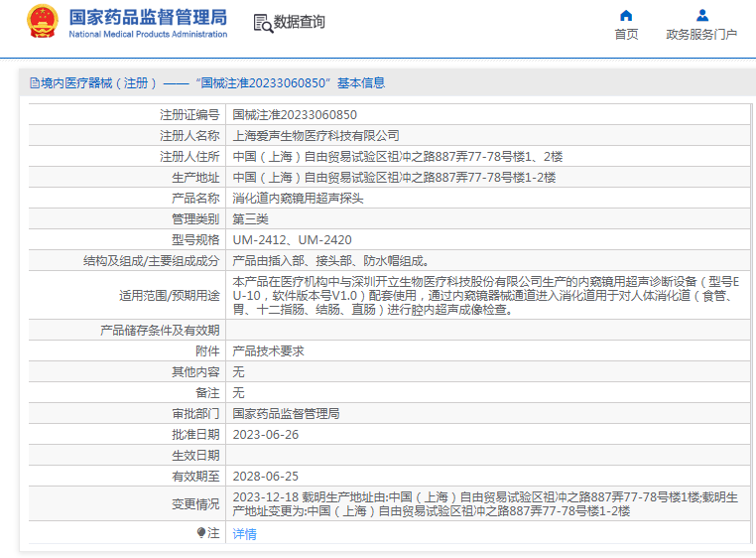This screenshot has width=756, height=558.
Task: Click the 型号规格 label
Action: [x=195, y=240]
